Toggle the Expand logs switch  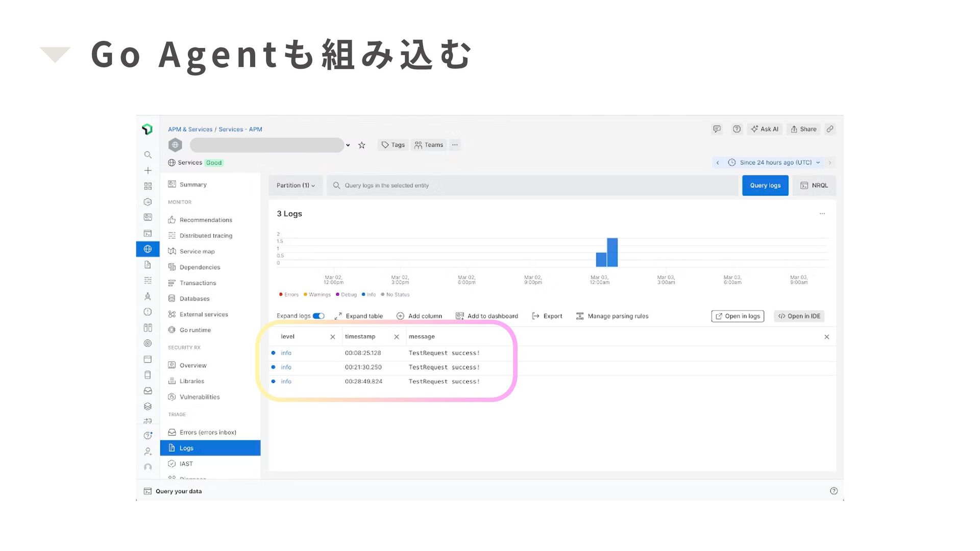point(318,316)
